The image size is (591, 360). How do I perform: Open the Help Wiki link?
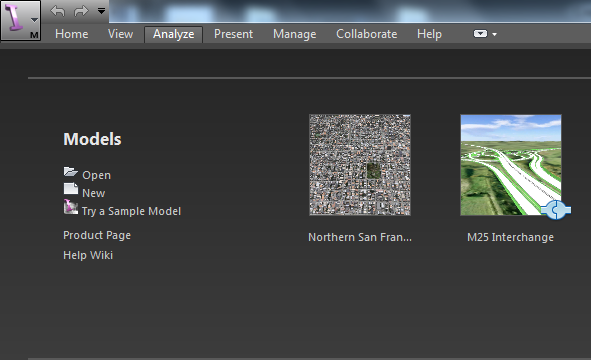click(88, 255)
